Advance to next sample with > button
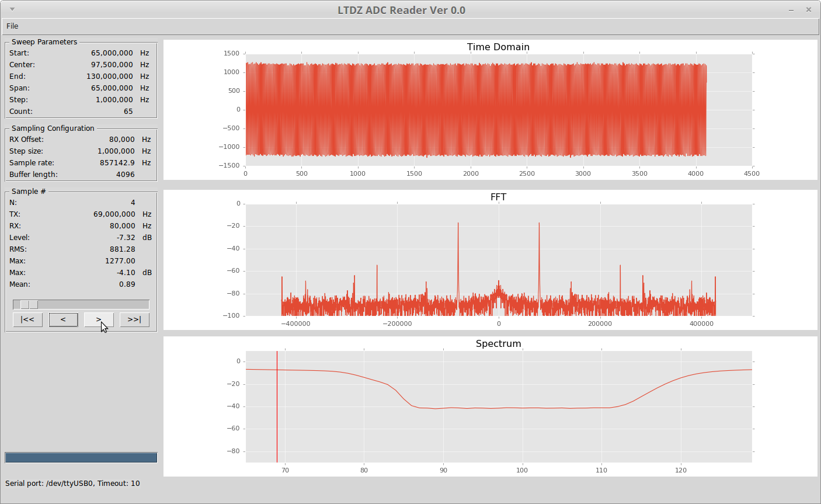Image resolution: width=821 pixels, height=504 pixels. pyautogui.click(x=99, y=319)
